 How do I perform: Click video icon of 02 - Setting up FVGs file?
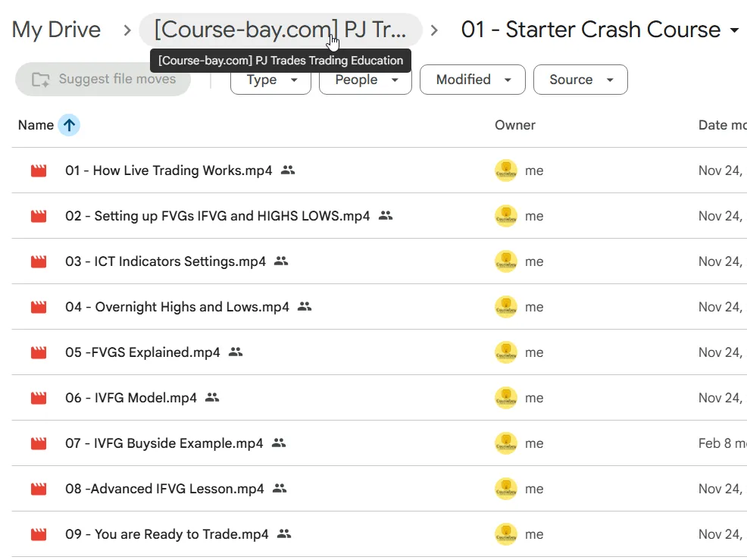pyautogui.click(x=39, y=216)
